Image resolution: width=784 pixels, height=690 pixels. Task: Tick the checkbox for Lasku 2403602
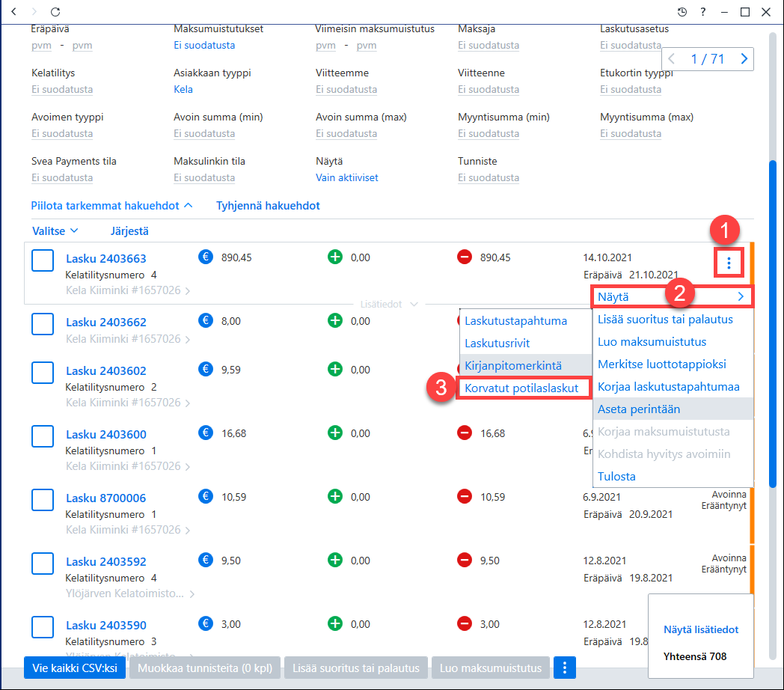pos(43,373)
